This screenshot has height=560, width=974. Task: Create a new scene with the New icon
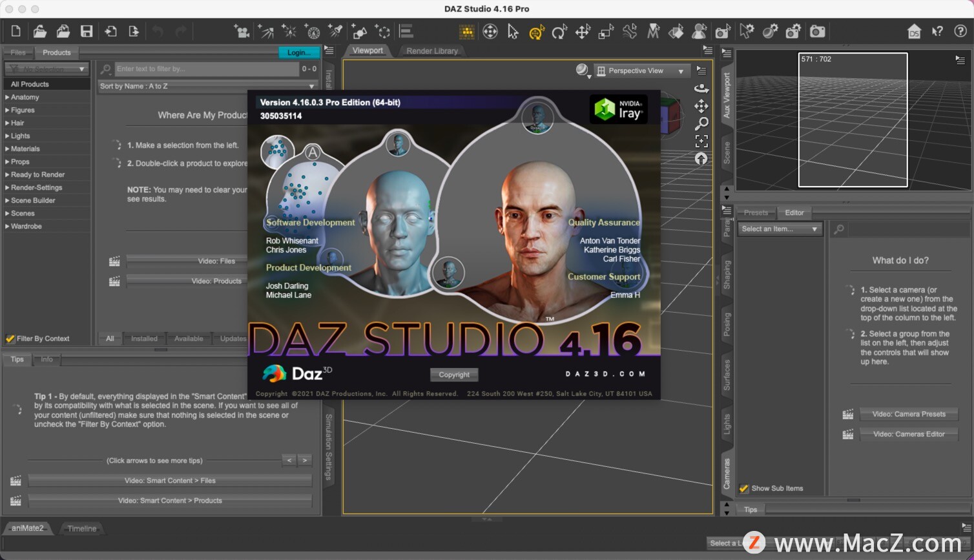tap(16, 31)
